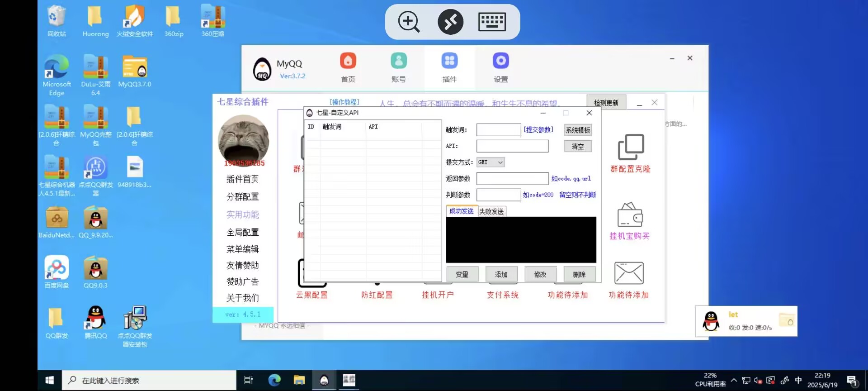
Task: Click the envelope 功能待添加 icon
Action: 629,273
